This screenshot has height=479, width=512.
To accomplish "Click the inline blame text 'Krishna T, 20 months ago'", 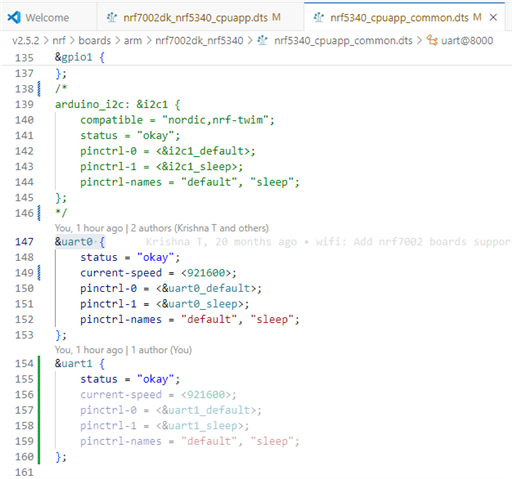I will [x=221, y=242].
